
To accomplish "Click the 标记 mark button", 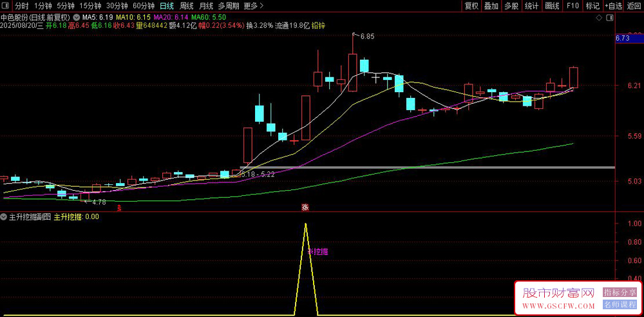I will 592,6.
